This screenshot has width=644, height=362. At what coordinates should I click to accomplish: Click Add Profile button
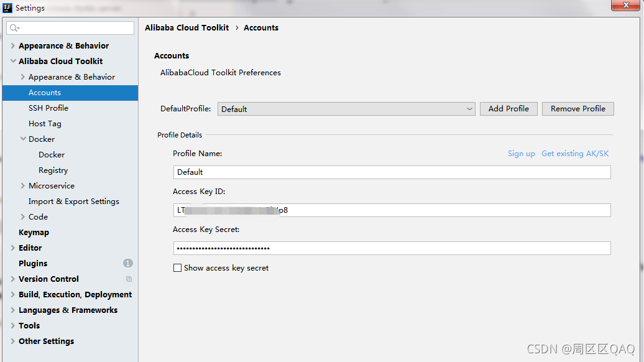[508, 109]
